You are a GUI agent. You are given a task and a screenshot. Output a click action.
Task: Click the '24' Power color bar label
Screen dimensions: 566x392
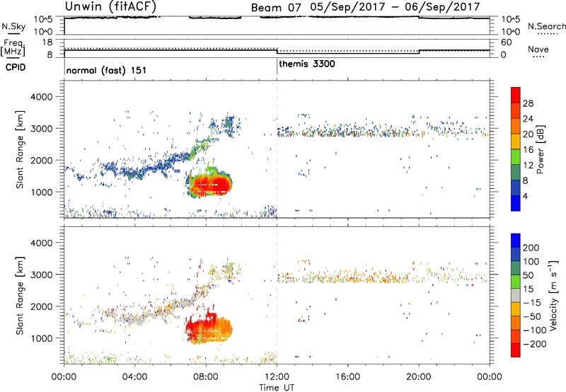(528, 119)
